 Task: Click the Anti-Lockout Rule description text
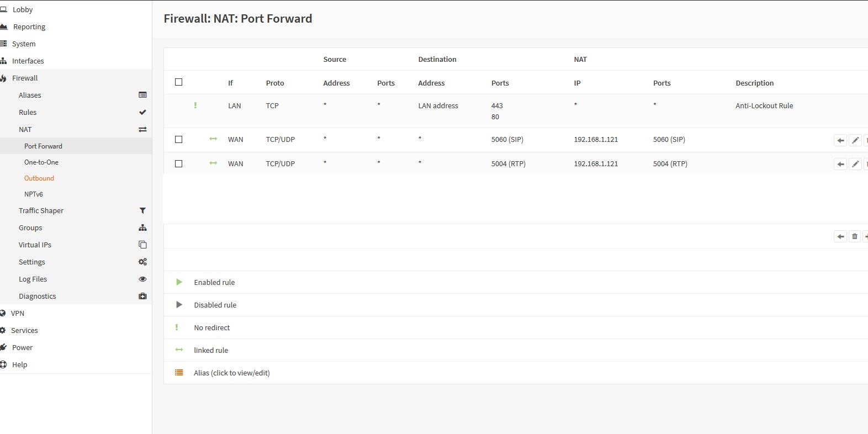764,106
